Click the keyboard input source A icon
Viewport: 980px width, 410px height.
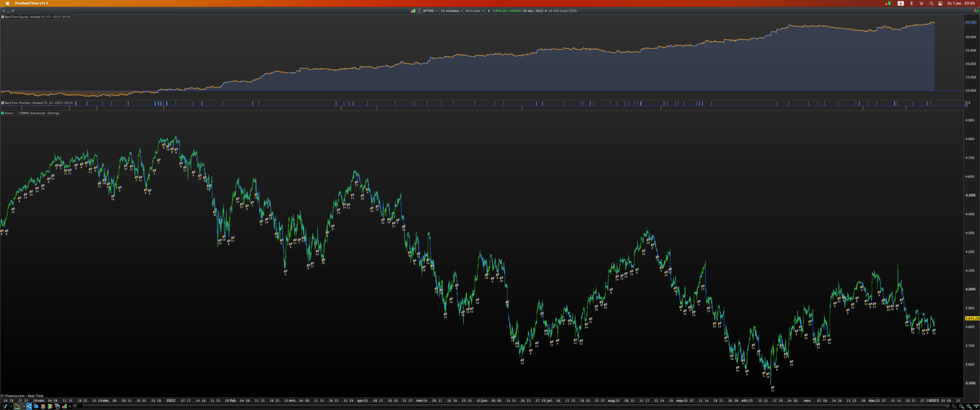tap(901, 3)
